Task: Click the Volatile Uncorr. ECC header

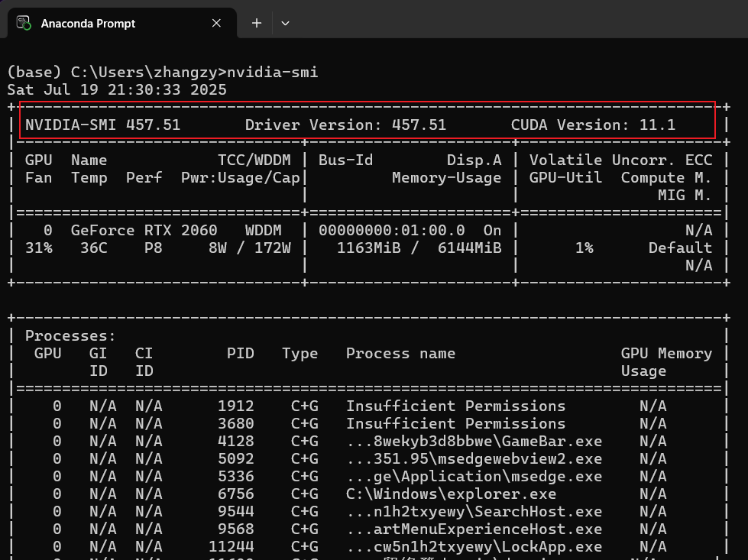Action: pos(620,160)
